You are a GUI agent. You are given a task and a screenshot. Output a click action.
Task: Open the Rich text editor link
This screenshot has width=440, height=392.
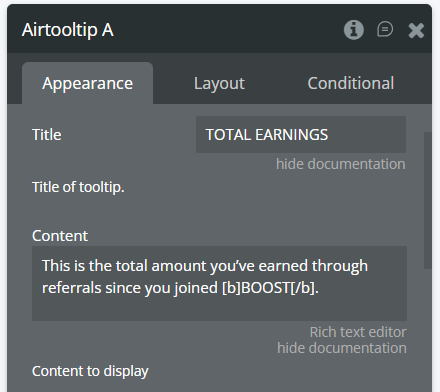click(x=358, y=332)
